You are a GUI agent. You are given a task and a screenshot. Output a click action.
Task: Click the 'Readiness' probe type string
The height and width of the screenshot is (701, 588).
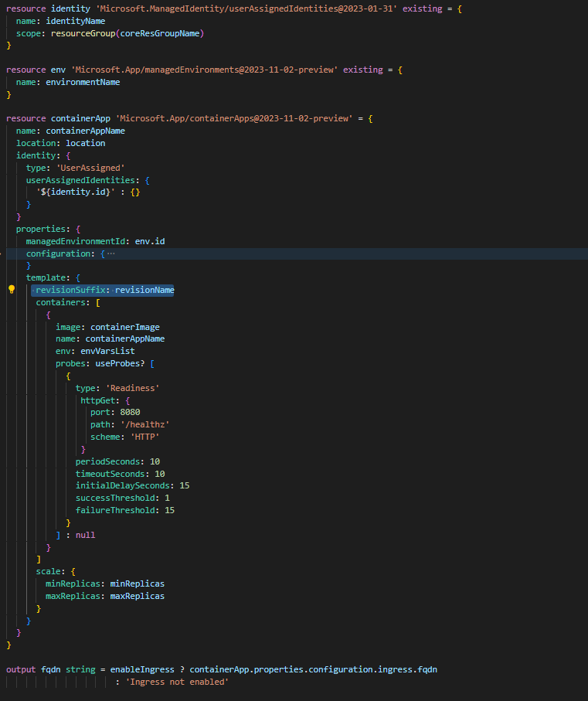coord(133,388)
